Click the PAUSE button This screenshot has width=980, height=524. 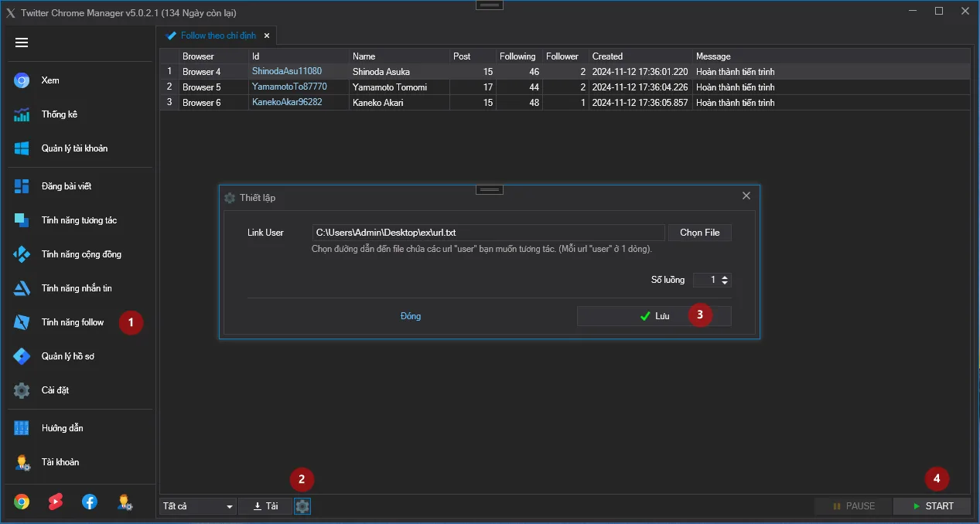tap(853, 506)
